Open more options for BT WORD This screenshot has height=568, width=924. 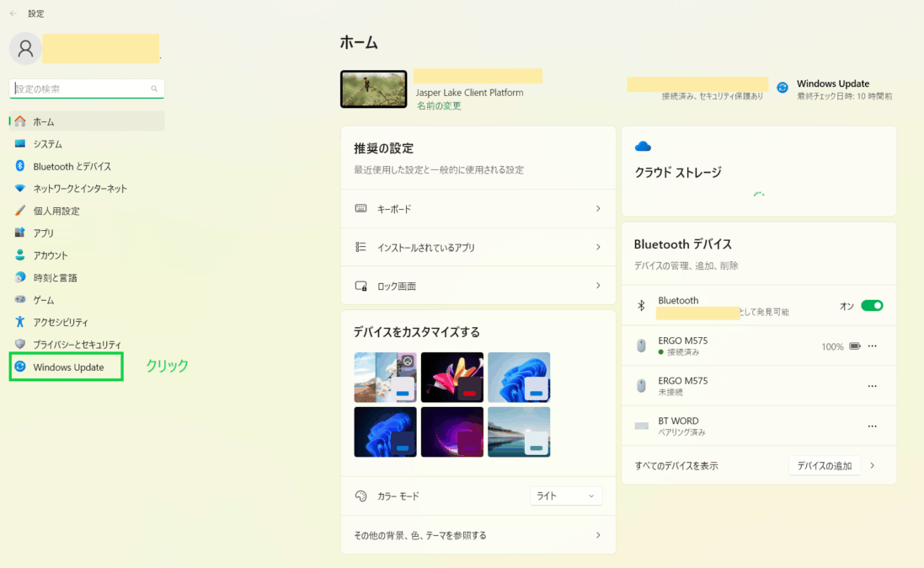click(x=873, y=426)
